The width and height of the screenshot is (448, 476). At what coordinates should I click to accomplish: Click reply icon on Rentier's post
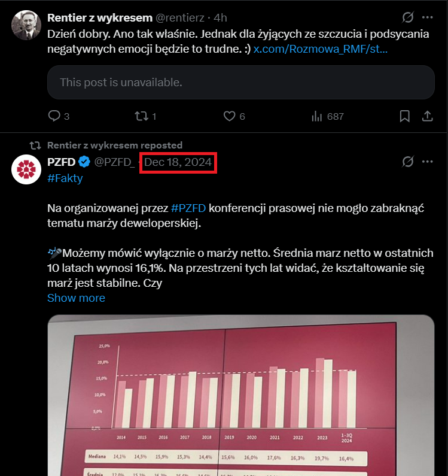pos(54,116)
